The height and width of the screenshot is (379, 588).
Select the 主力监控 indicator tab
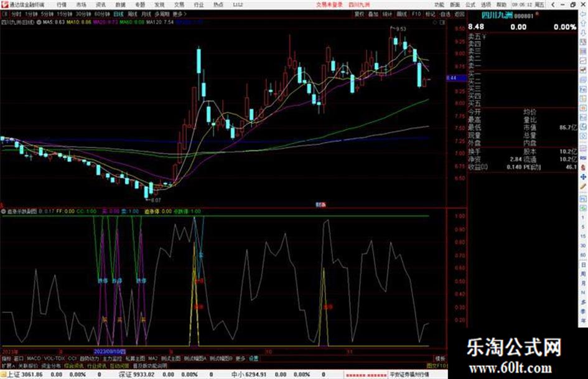tap(112, 358)
